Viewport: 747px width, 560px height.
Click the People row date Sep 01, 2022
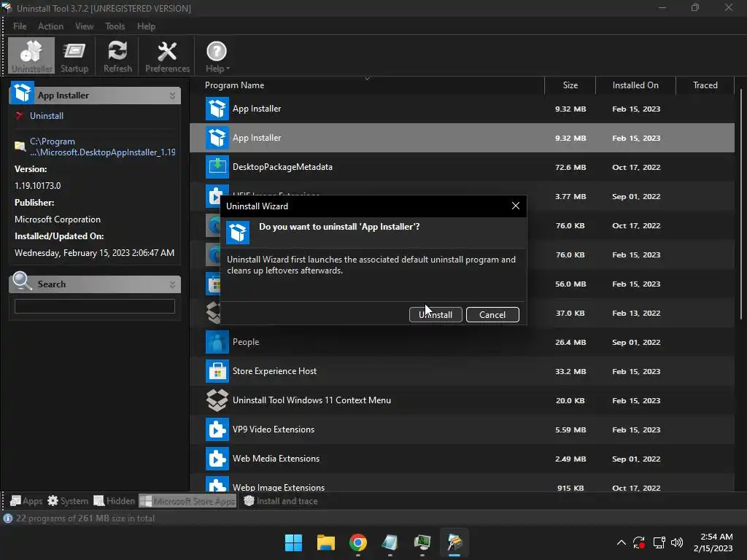[x=636, y=342]
